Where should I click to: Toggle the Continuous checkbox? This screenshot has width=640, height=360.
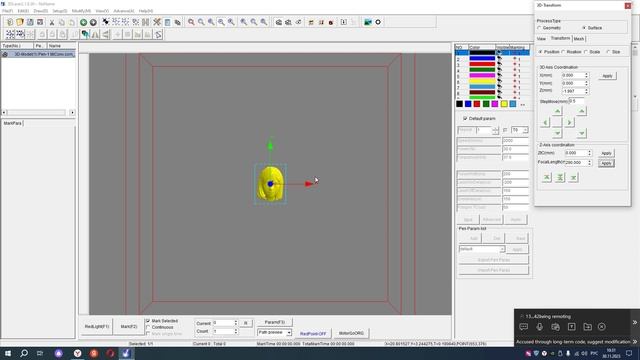148,327
